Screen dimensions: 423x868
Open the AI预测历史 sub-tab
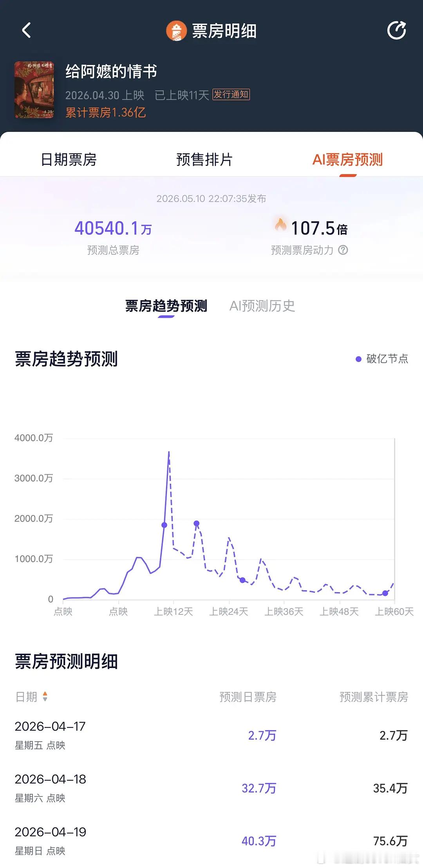point(262,306)
